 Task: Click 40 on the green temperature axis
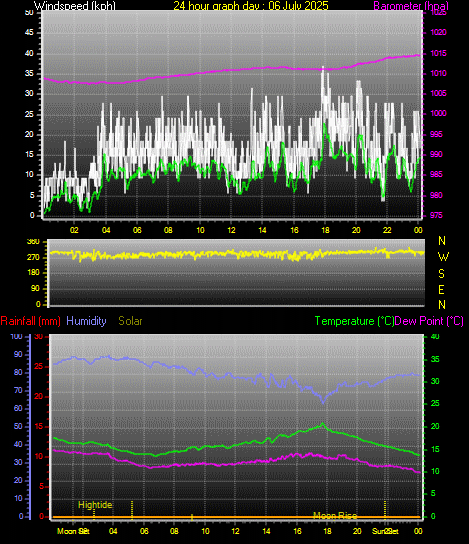click(x=435, y=336)
